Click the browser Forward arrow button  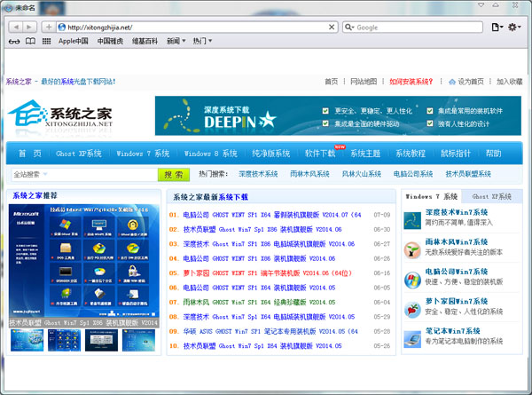28,28
